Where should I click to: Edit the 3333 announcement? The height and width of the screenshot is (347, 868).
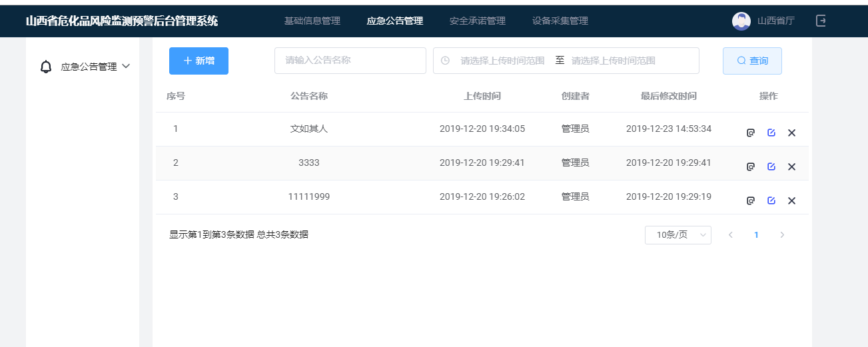coord(771,167)
